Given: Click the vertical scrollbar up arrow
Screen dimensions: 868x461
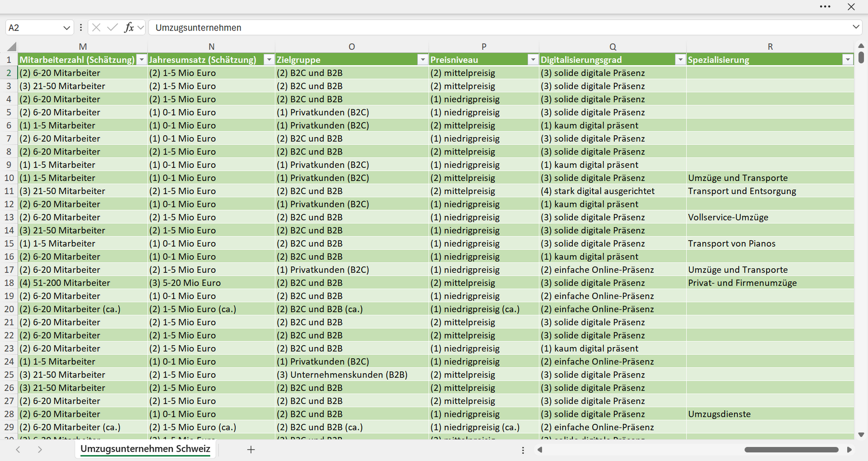Looking at the screenshot, I should click(861, 46).
